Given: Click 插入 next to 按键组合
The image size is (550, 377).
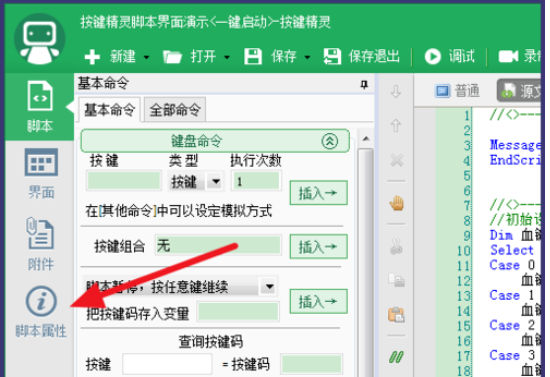Looking at the screenshot, I should pos(318,247).
